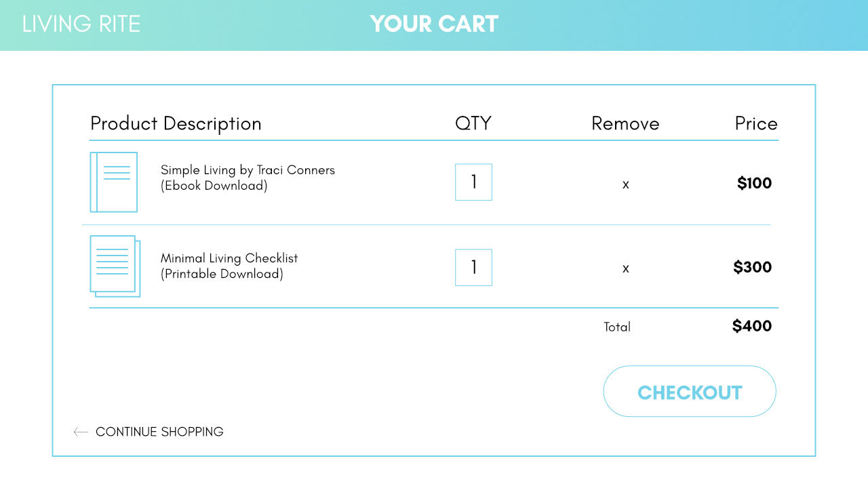
Task: Proceed with the CHECKOUT button
Action: coord(690,392)
